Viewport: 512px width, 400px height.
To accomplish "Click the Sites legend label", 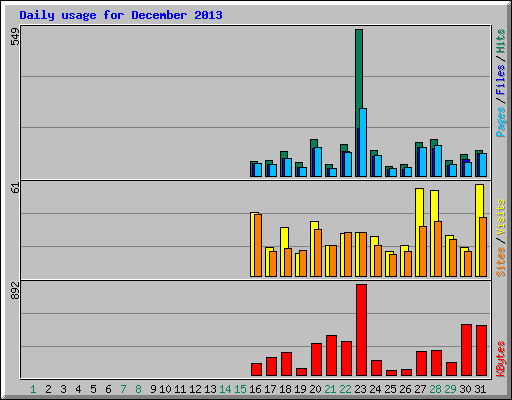I will click(501, 262).
